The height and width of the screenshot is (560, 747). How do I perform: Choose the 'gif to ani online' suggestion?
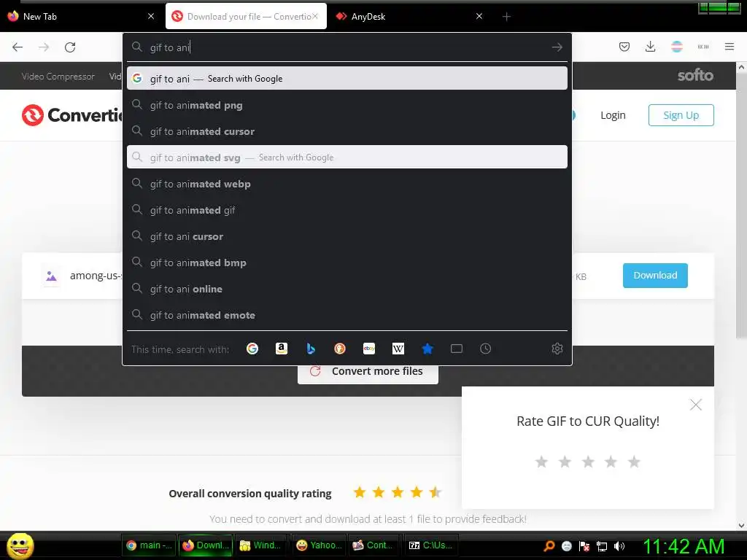347,289
